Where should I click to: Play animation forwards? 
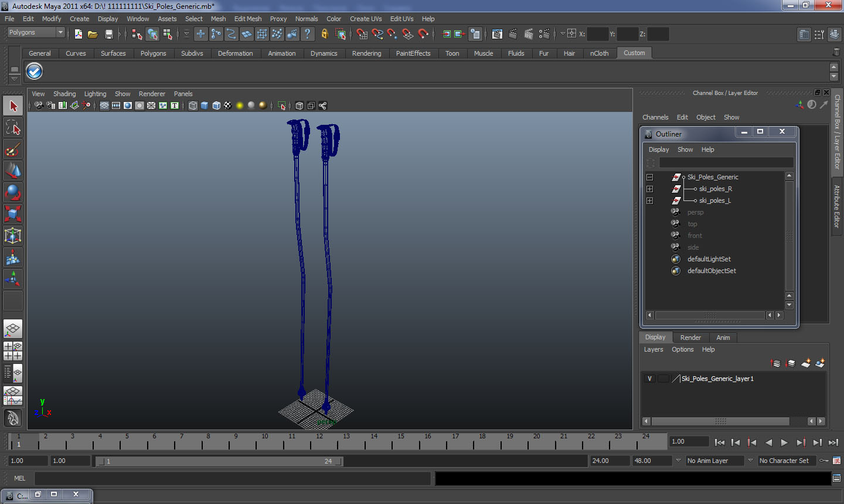[x=784, y=442]
